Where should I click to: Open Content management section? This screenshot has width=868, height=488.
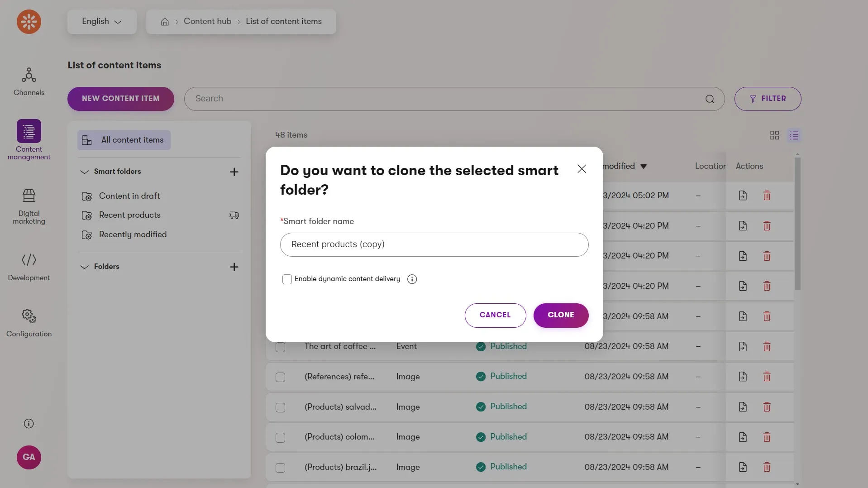pyautogui.click(x=29, y=140)
